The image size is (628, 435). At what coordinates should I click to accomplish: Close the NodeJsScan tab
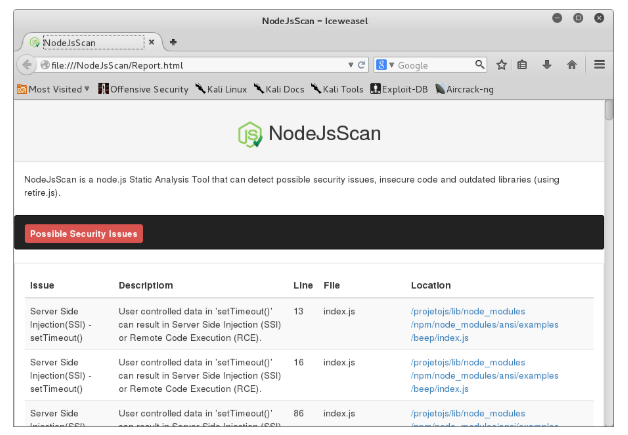pyautogui.click(x=151, y=42)
